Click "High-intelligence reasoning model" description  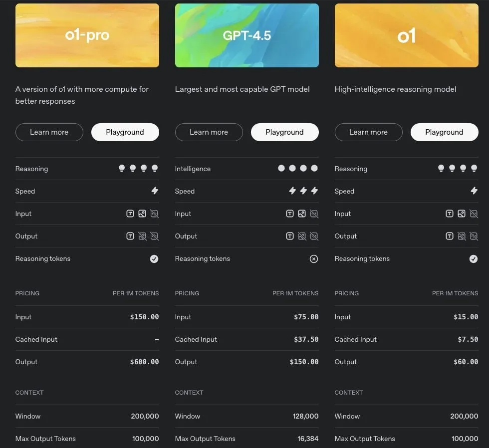[395, 89]
